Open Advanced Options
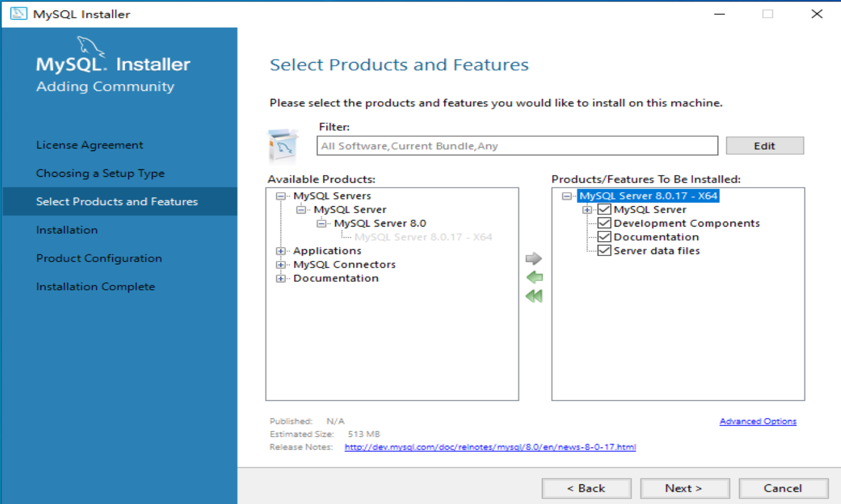 [758, 421]
